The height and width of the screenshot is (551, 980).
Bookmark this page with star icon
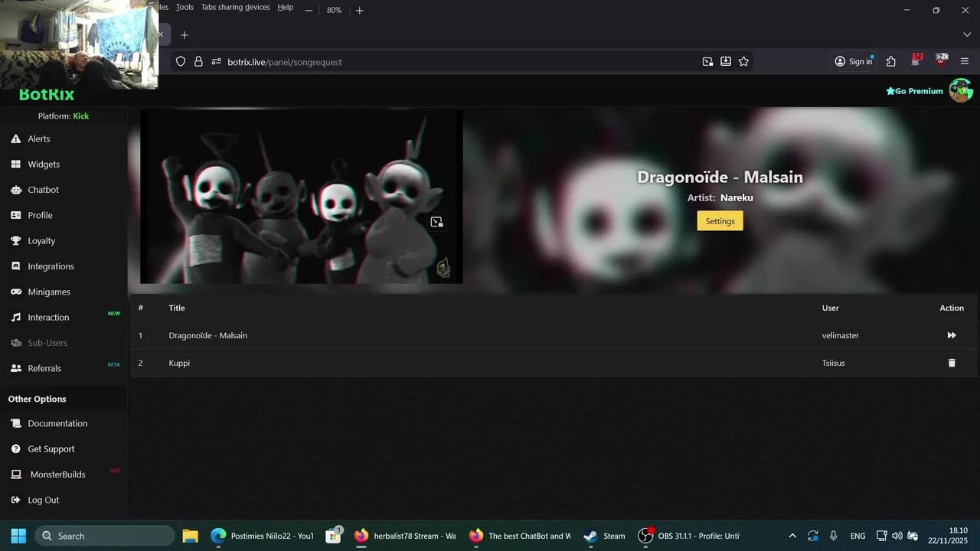(743, 61)
